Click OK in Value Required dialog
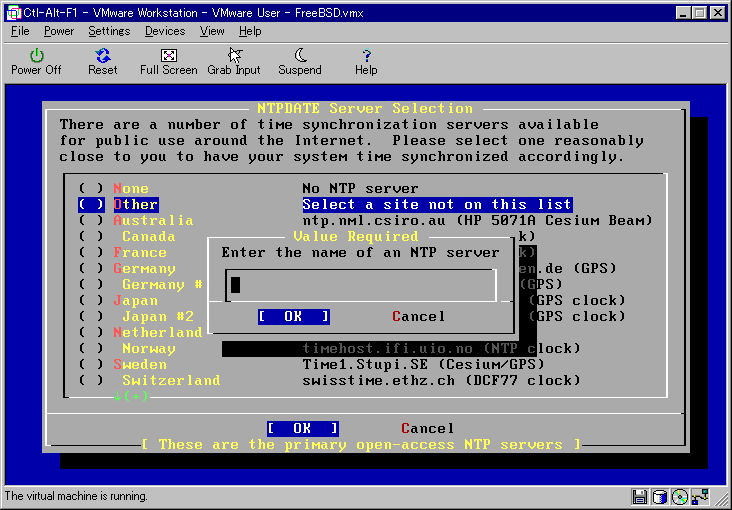 294,317
